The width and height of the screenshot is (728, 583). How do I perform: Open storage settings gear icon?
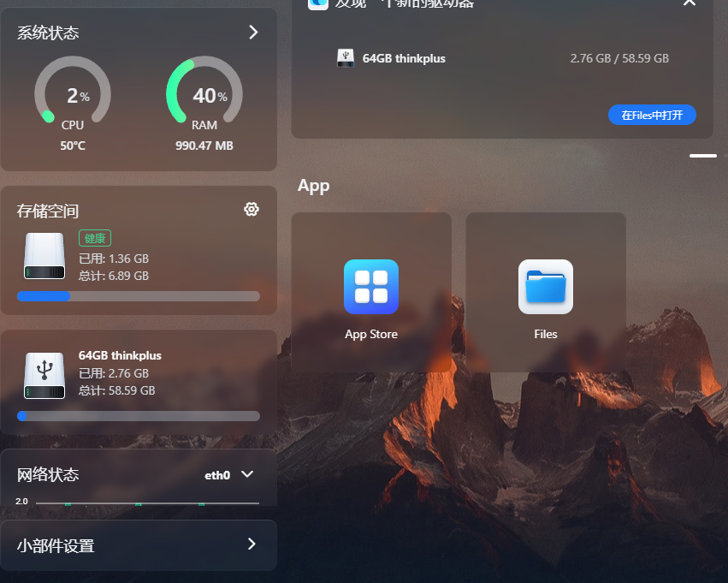click(x=252, y=209)
